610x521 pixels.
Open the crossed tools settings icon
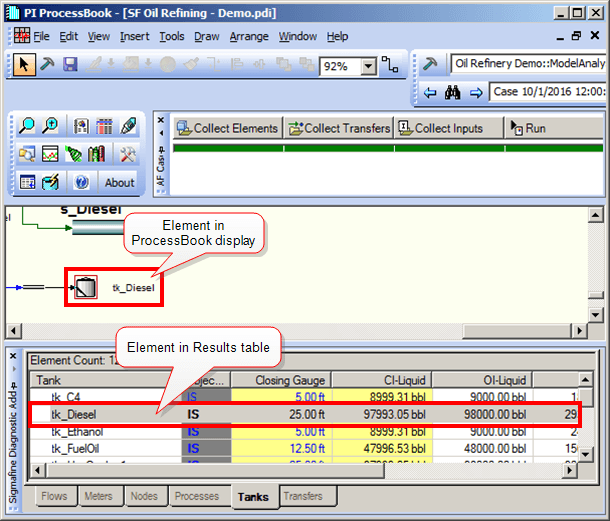127,154
